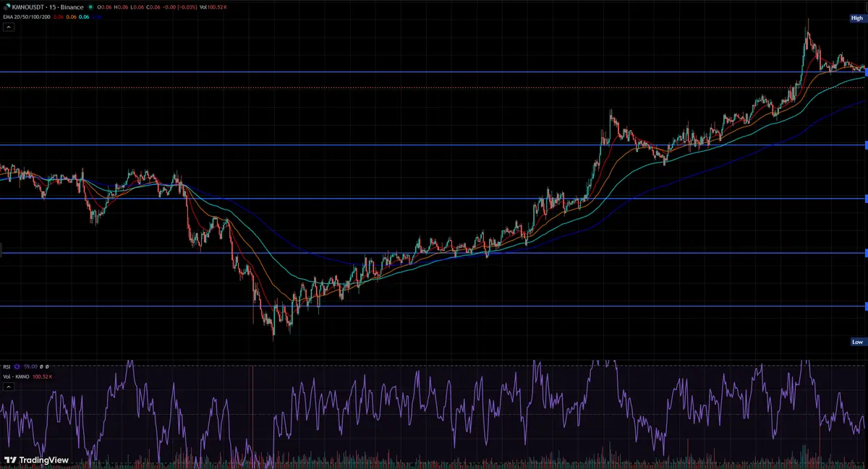
Task: Click the KMNOUSDT symbol title
Action: coord(27,7)
